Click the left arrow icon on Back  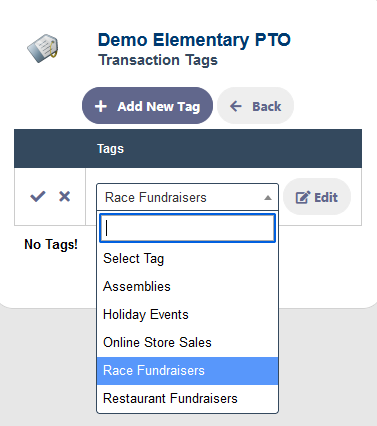point(236,106)
